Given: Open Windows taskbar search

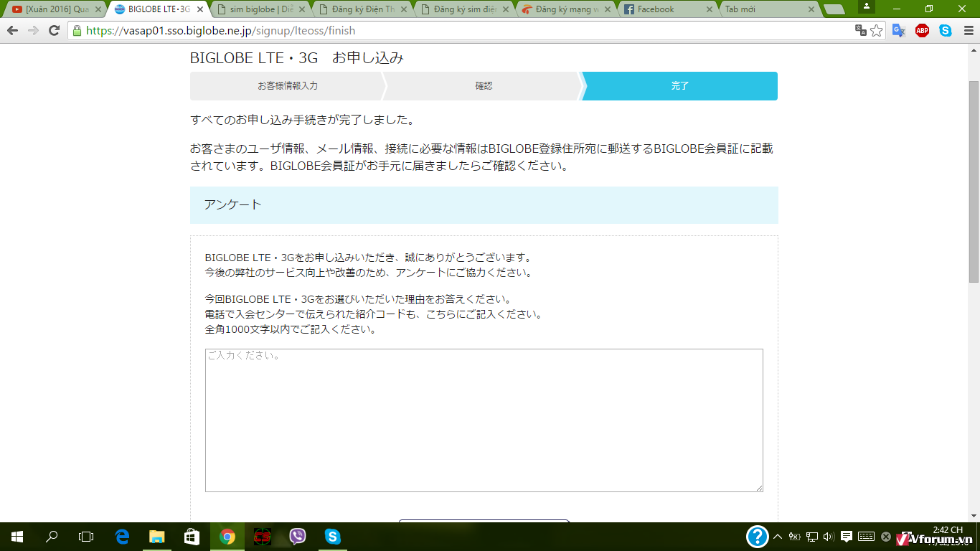Looking at the screenshot, I should [x=52, y=537].
